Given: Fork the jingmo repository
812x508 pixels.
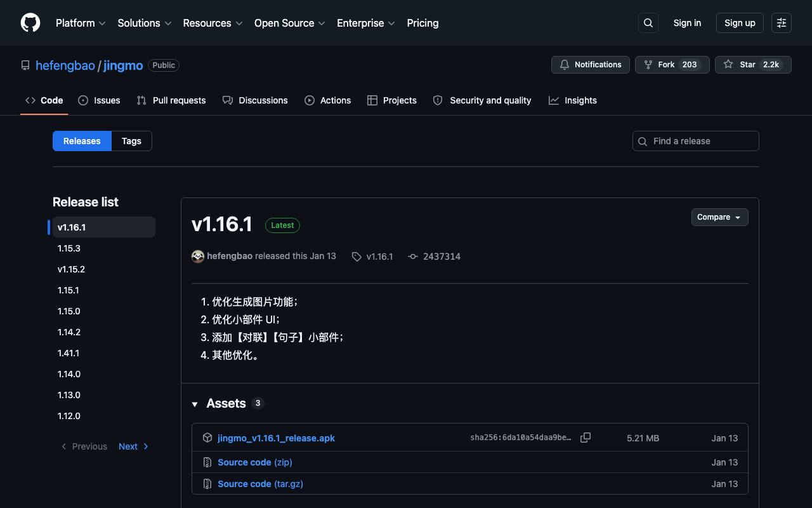Looking at the screenshot, I should click(x=672, y=65).
